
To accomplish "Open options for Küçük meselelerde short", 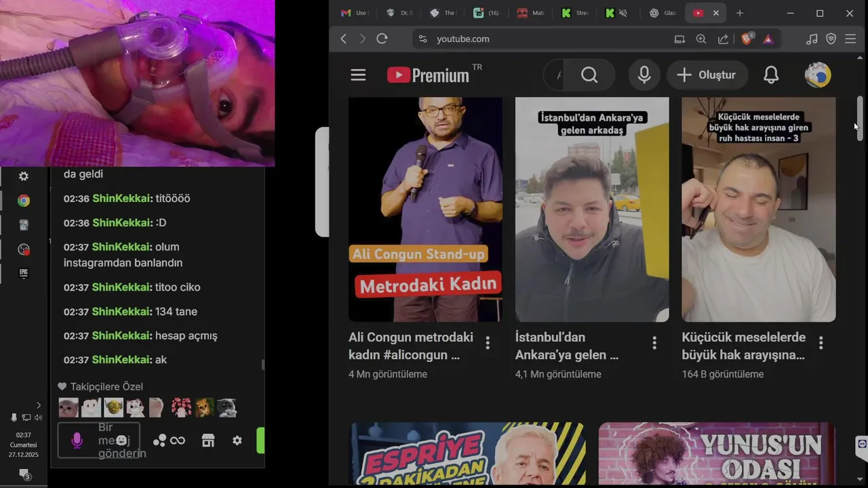I will click(821, 343).
